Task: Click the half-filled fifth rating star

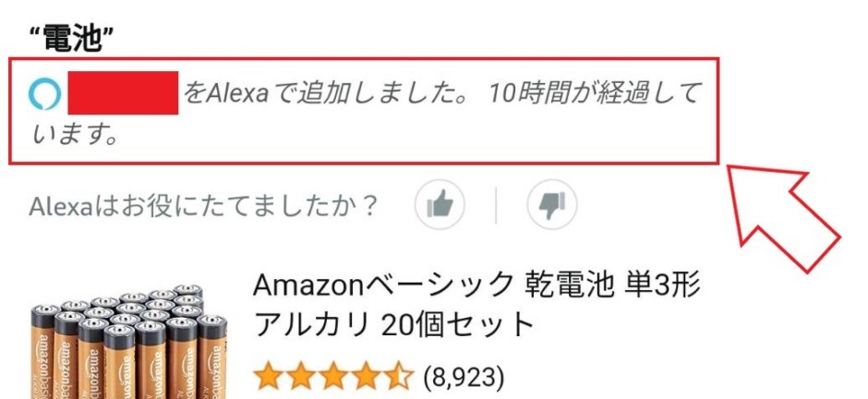Action: click(399, 376)
